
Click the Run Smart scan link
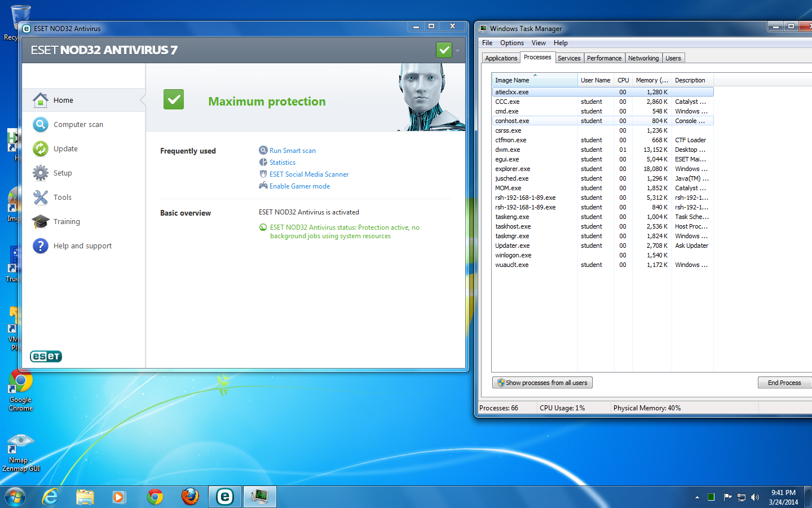pos(292,151)
